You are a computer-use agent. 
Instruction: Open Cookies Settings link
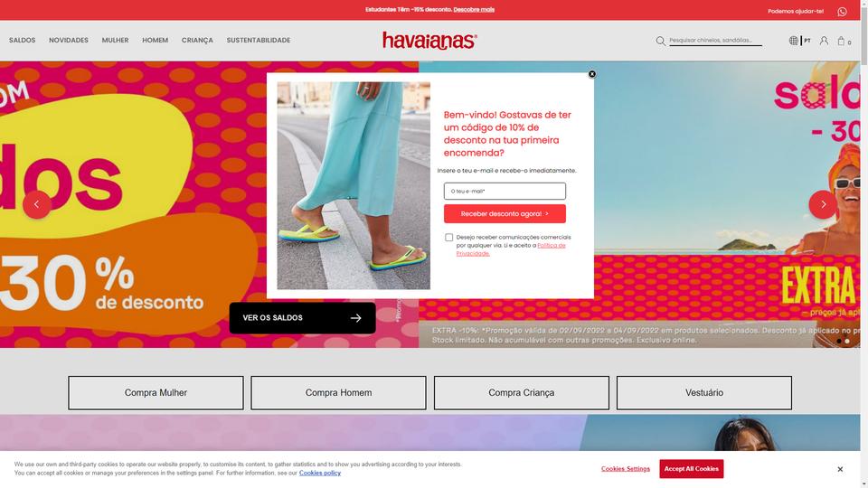[626, 469]
